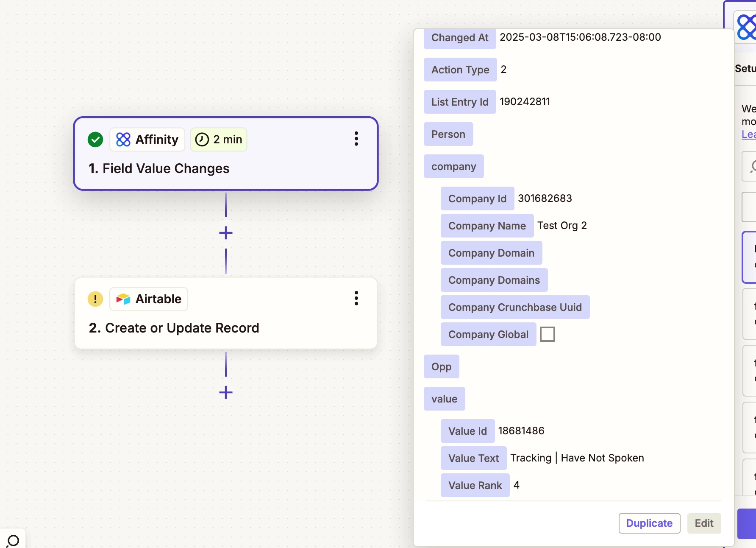Add a step after the Airtable action
The image size is (756, 548).
(226, 392)
